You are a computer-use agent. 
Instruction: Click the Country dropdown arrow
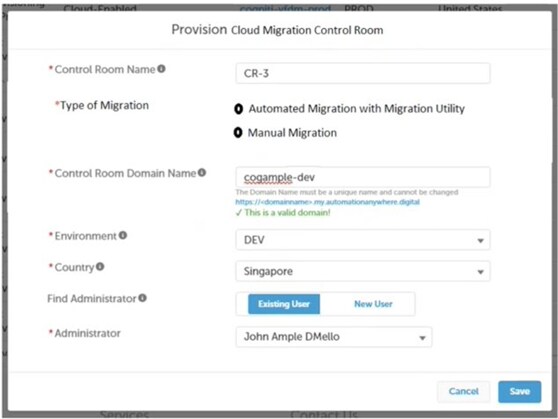tap(480, 272)
